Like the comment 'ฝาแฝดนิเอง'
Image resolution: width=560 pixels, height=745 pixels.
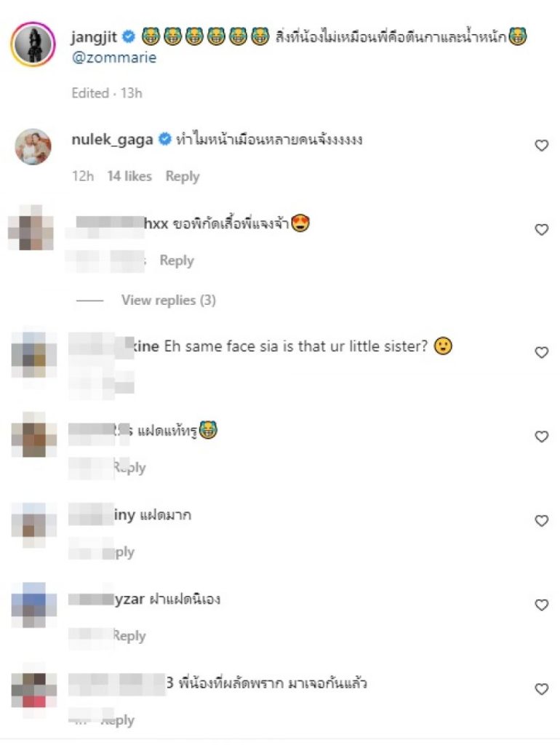[542, 605]
